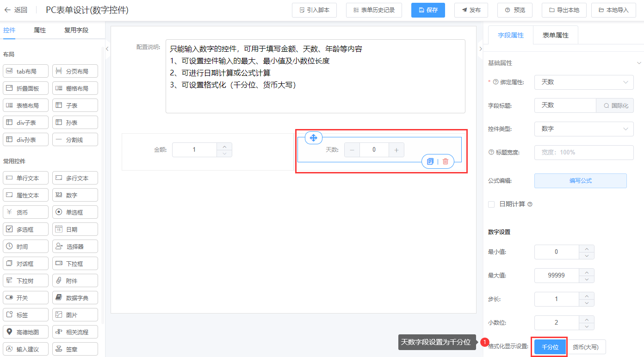Screen dimensions: 644x357
Task: Click help icon beside 日期计算
Action: (x=530, y=204)
